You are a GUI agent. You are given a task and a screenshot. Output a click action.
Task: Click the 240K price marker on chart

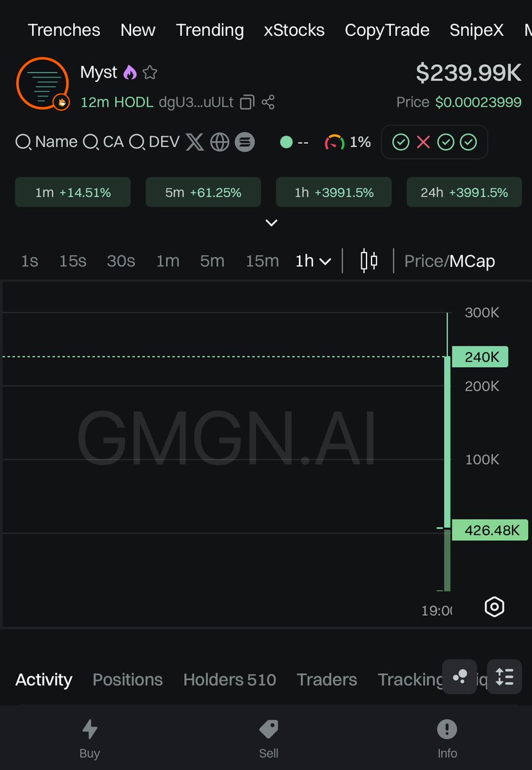480,357
